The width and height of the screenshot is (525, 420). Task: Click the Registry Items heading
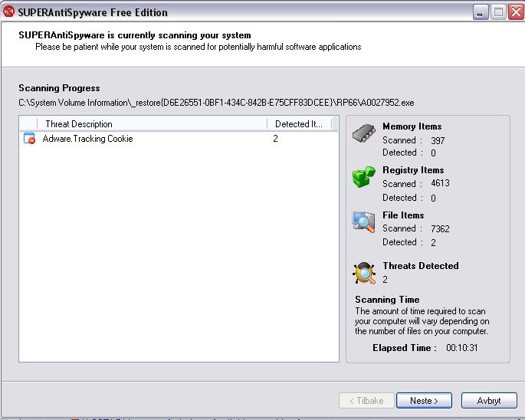(413, 170)
